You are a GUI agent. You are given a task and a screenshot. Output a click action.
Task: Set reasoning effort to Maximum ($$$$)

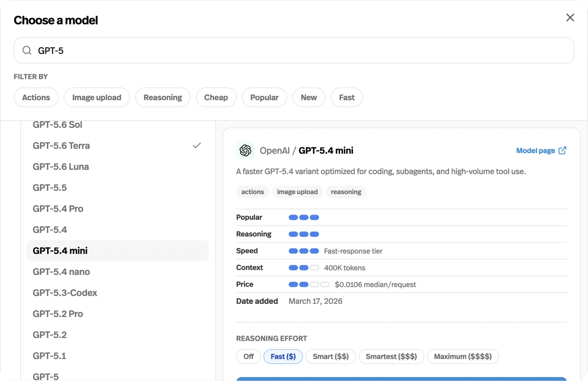(463, 356)
